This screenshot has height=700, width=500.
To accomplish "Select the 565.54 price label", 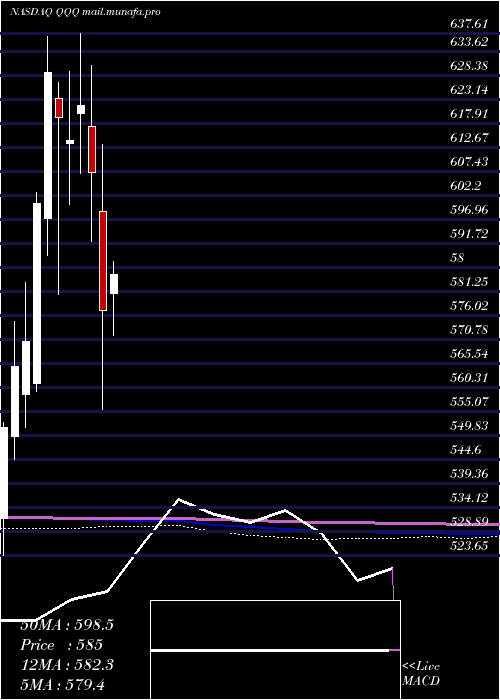I will point(469,354).
